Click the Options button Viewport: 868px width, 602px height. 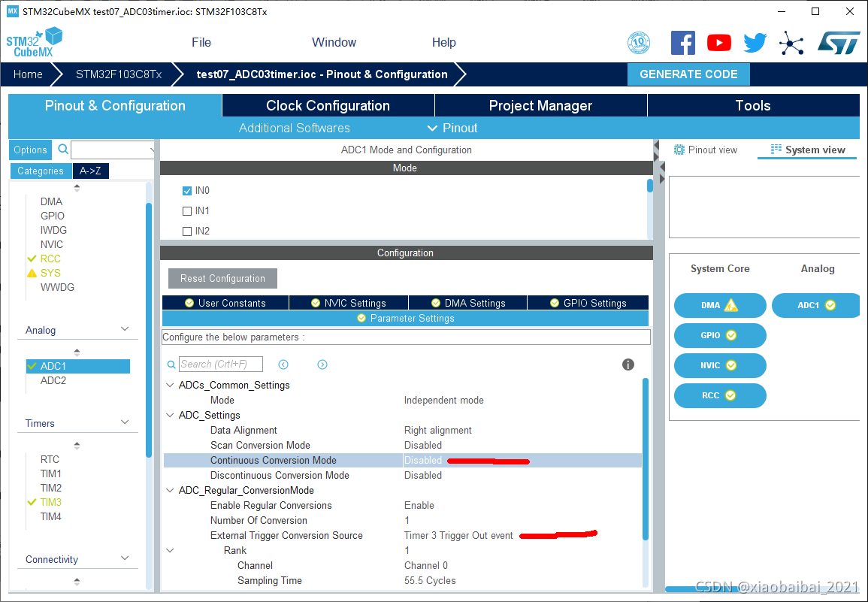[x=31, y=150]
